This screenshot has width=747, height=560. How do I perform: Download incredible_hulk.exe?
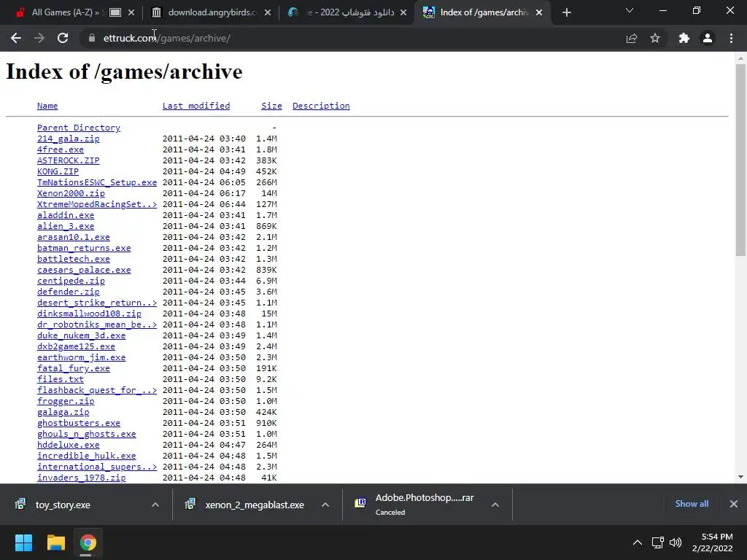click(86, 456)
